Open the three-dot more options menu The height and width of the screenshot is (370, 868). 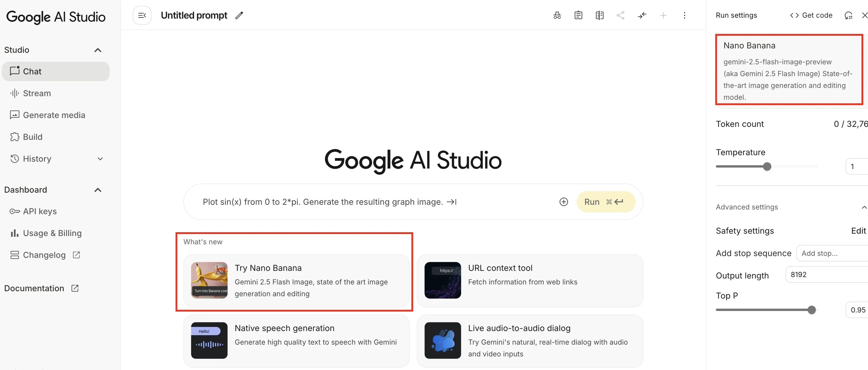[x=684, y=16]
